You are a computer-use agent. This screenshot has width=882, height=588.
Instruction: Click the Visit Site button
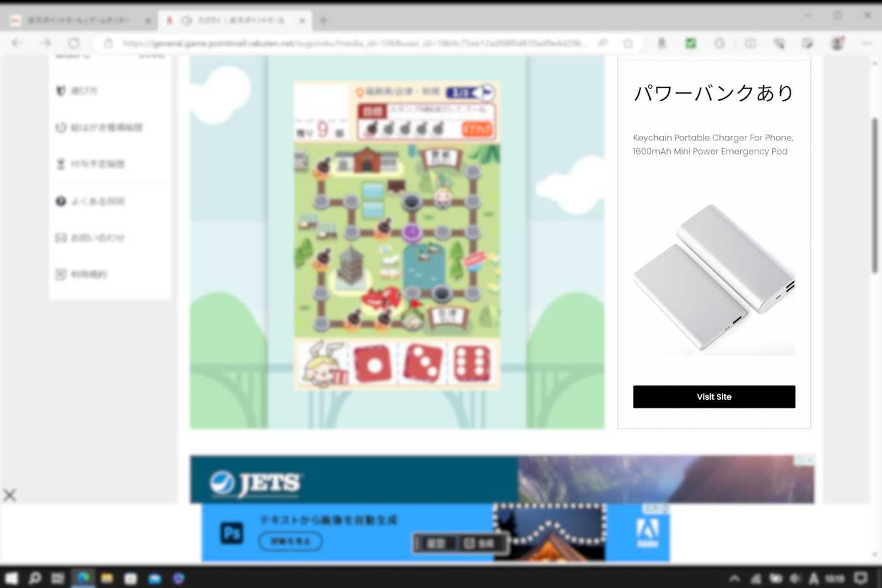click(713, 397)
